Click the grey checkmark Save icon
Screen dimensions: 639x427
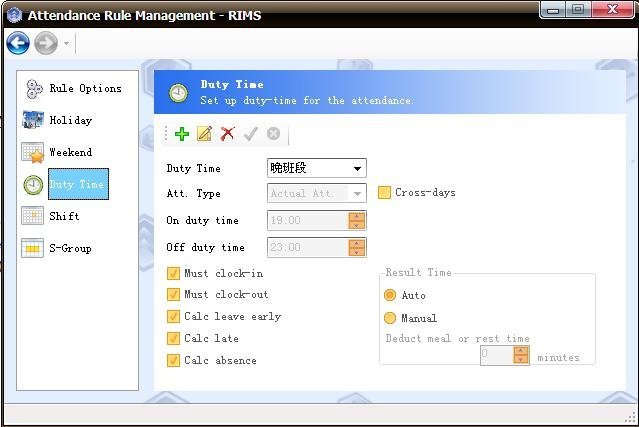[250, 134]
